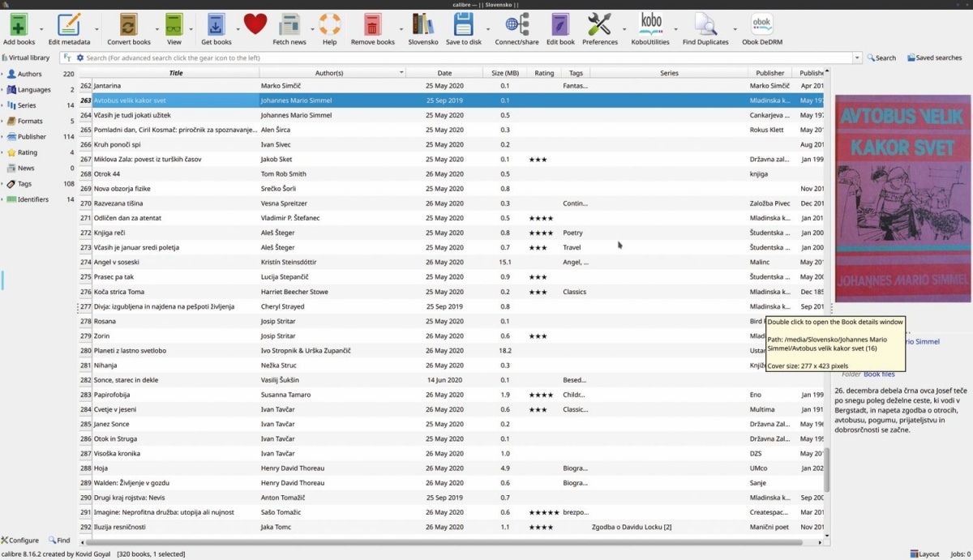Viewport: 973px width, 560px height.
Task: Click the Obok DeDRM plugin icon
Action: [761, 24]
